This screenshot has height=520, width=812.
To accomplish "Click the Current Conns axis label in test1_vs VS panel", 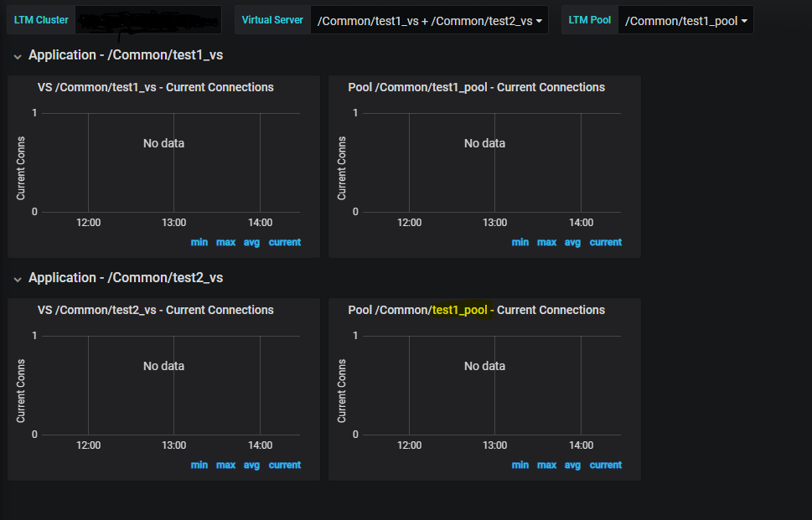I will pos(21,168).
